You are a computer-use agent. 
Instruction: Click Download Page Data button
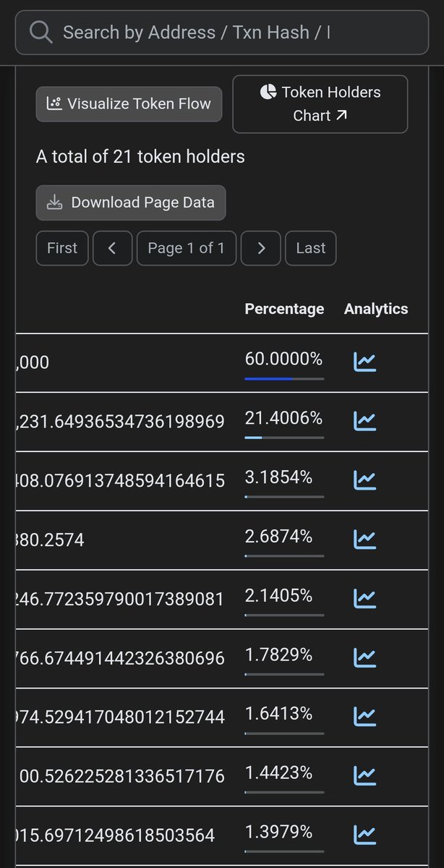click(x=131, y=203)
